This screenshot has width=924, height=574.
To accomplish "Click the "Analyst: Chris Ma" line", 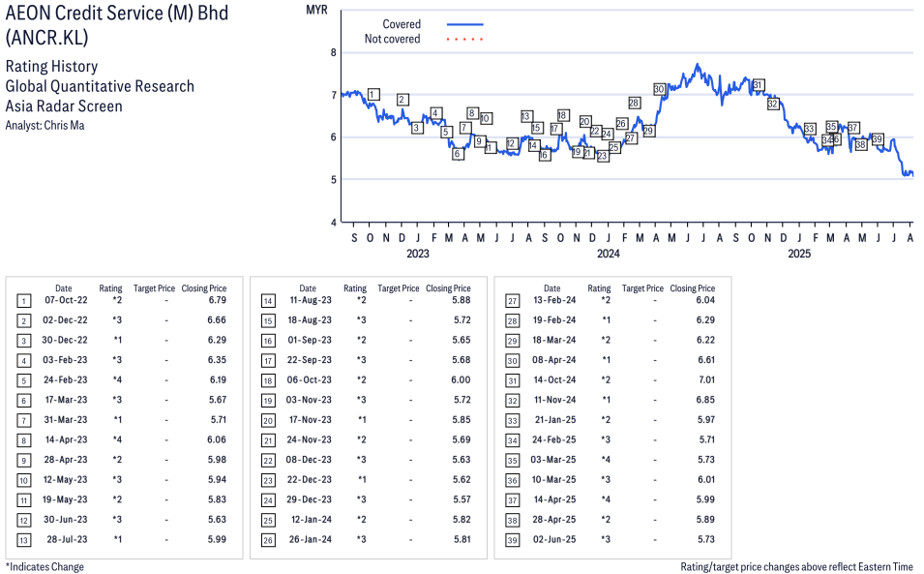I will (x=45, y=126).
